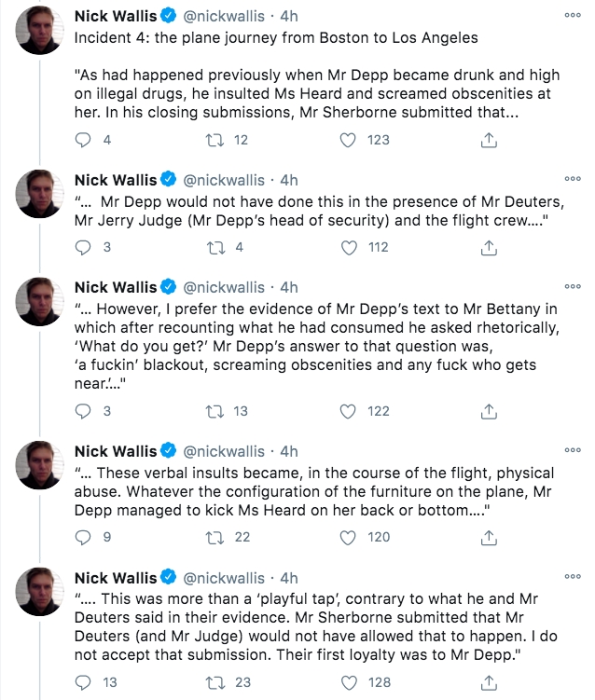The height and width of the screenshot is (700, 595).
Task: Open Nick Wallis profile from first tweet name
Action: [116, 17]
